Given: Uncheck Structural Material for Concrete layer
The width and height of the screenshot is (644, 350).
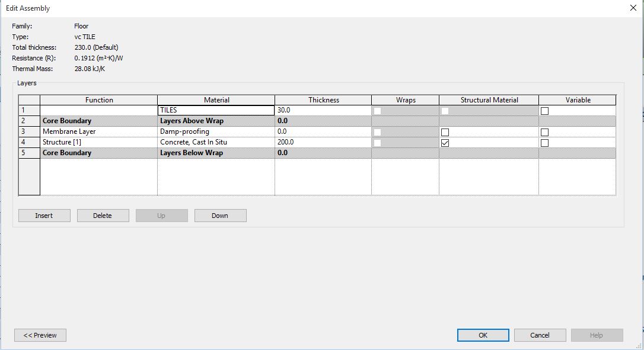Looking at the screenshot, I should click(x=445, y=143).
